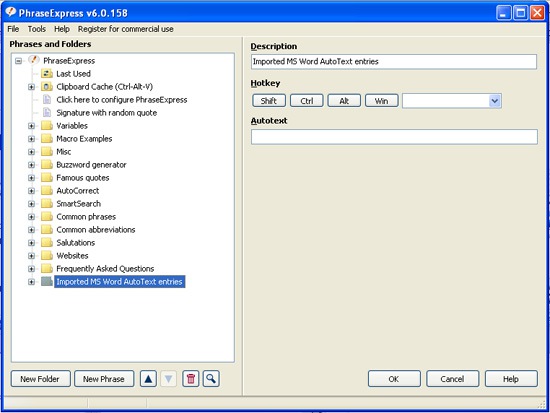
Task: Click the Macro Examples folder icon
Action: click(47, 139)
